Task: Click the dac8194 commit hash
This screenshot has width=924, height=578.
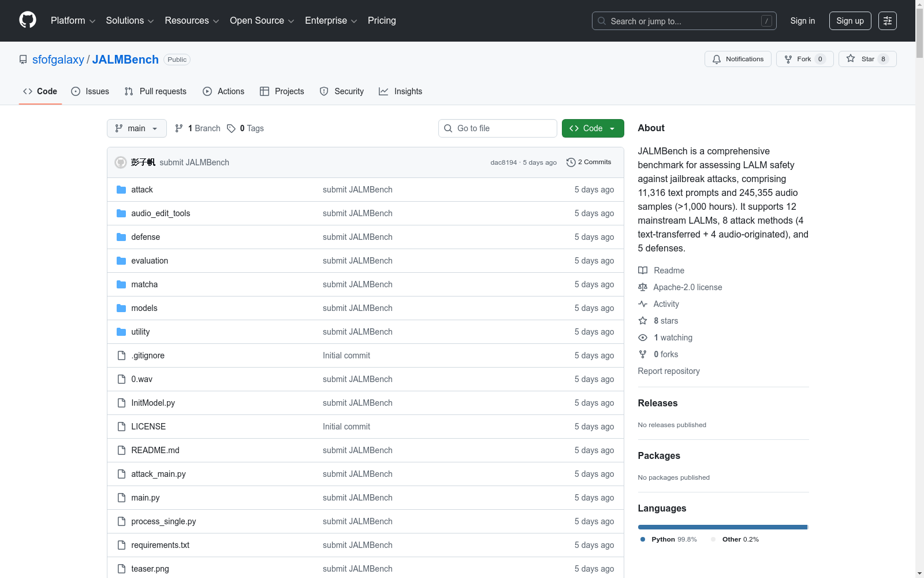Action: [504, 162]
